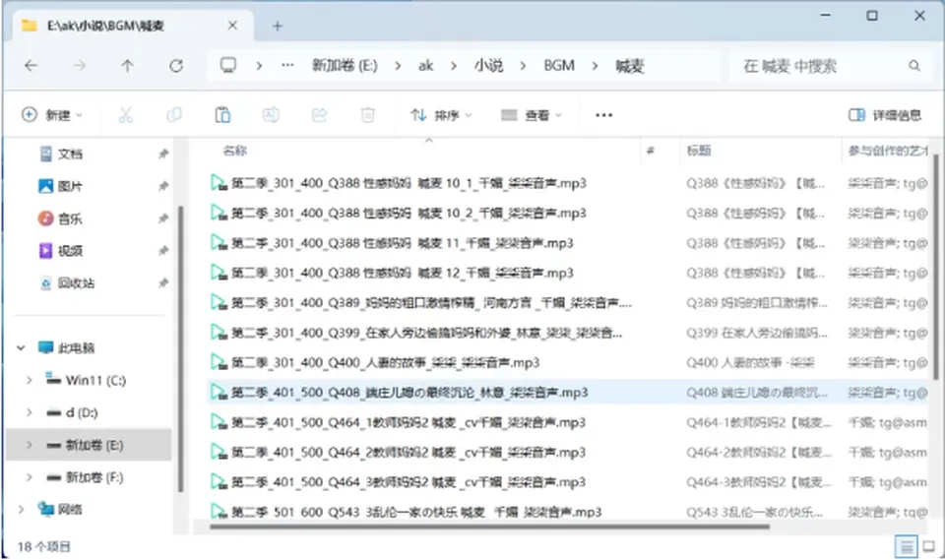Screen dimensions: 945x560
Task: Click BGM in address breadcrumb
Action: [x=559, y=65]
